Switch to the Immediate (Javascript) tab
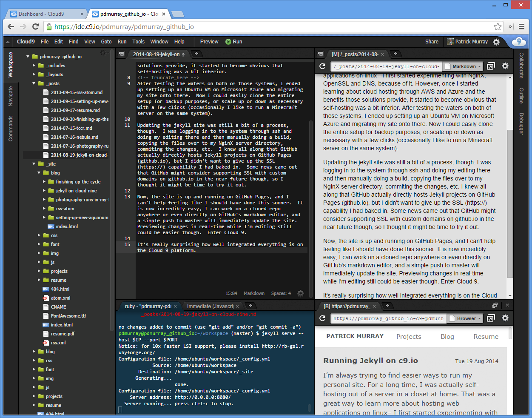The height and width of the screenshot is (418, 532). (x=210, y=306)
